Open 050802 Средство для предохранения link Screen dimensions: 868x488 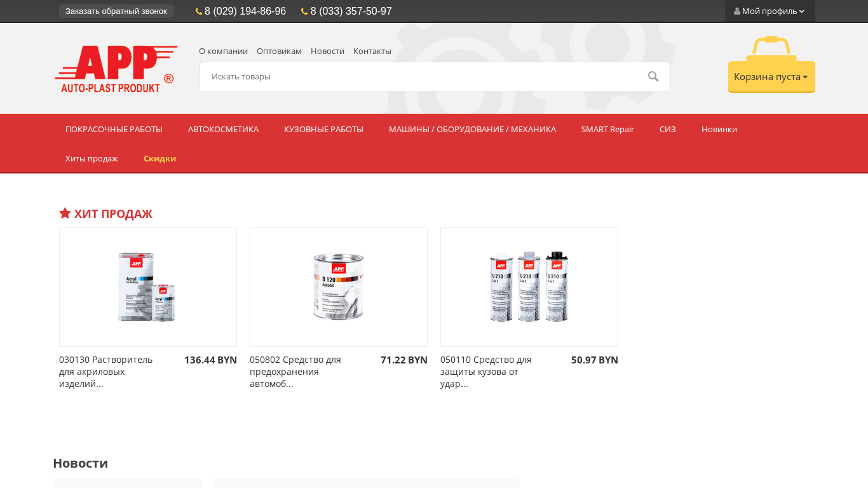[x=295, y=372]
